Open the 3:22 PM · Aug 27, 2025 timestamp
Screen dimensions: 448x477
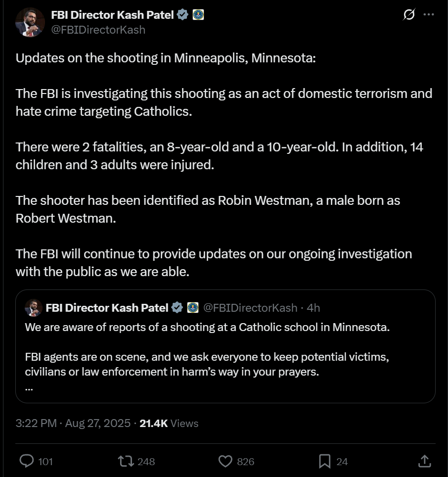click(73, 424)
